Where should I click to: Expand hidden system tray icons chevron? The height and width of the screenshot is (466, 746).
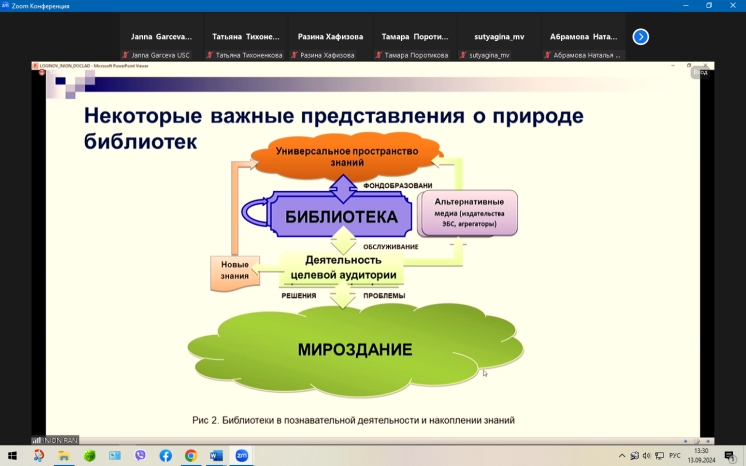(621, 455)
